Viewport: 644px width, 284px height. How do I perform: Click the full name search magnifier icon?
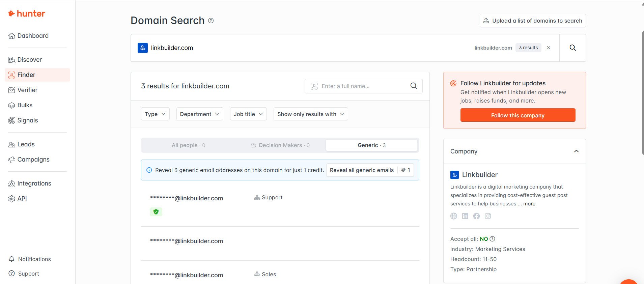pos(414,86)
